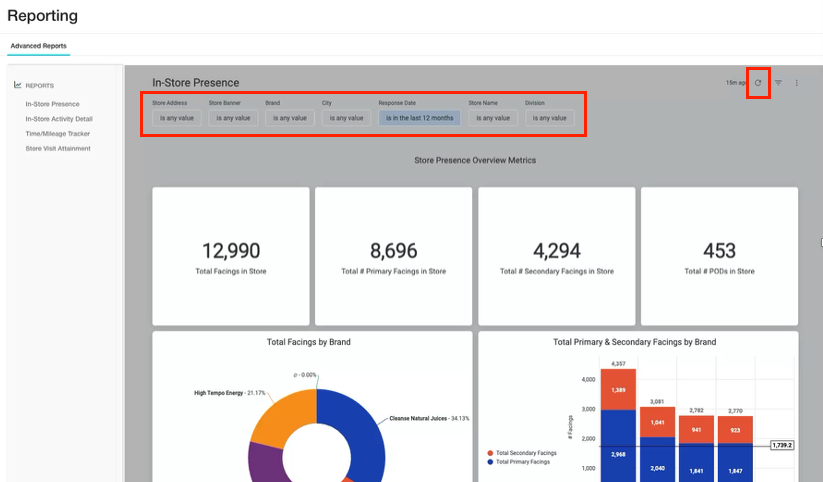The width and height of the screenshot is (823, 482).
Task: Open the Store Name filter dropdown
Action: click(x=493, y=118)
